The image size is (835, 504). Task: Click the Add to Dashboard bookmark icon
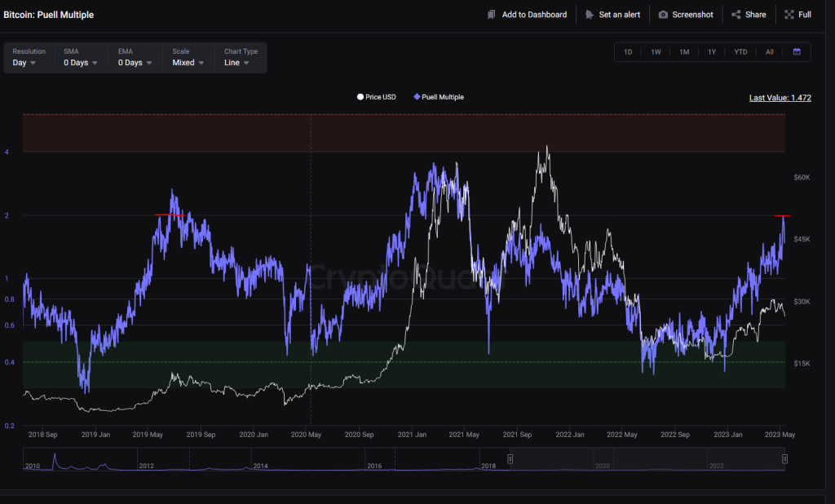(490, 14)
